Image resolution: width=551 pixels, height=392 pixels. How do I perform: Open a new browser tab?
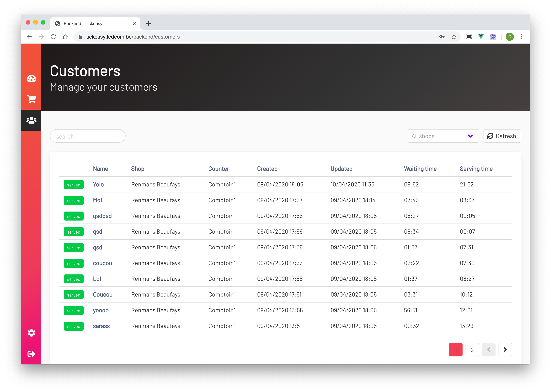click(148, 23)
